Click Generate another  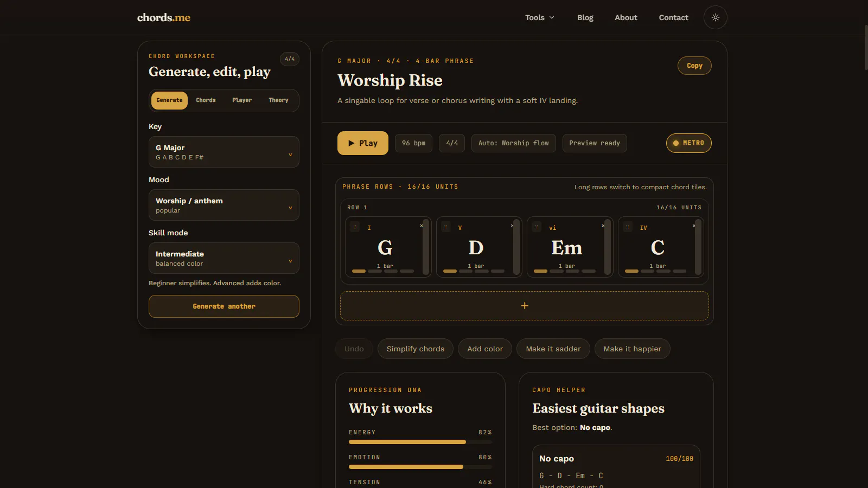(x=224, y=306)
